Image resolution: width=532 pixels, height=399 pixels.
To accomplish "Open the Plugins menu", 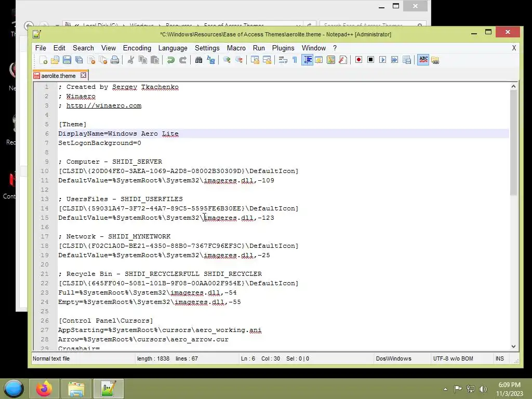I will pyautogui.click(x=283, y=48).
